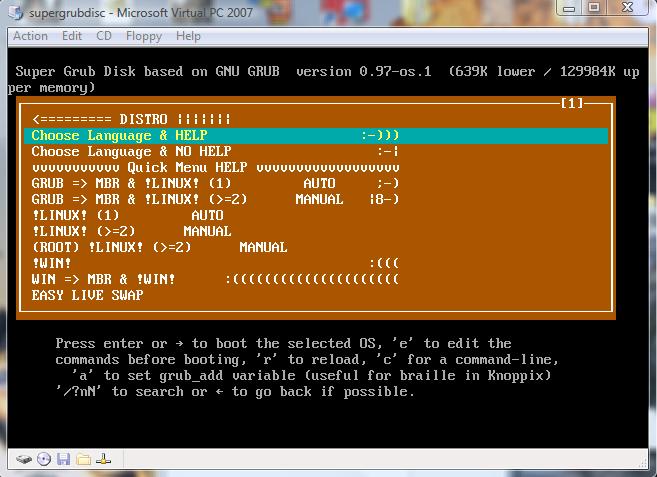Click the [1] menu page indicator
657x477 pixels.
(572, 103)
